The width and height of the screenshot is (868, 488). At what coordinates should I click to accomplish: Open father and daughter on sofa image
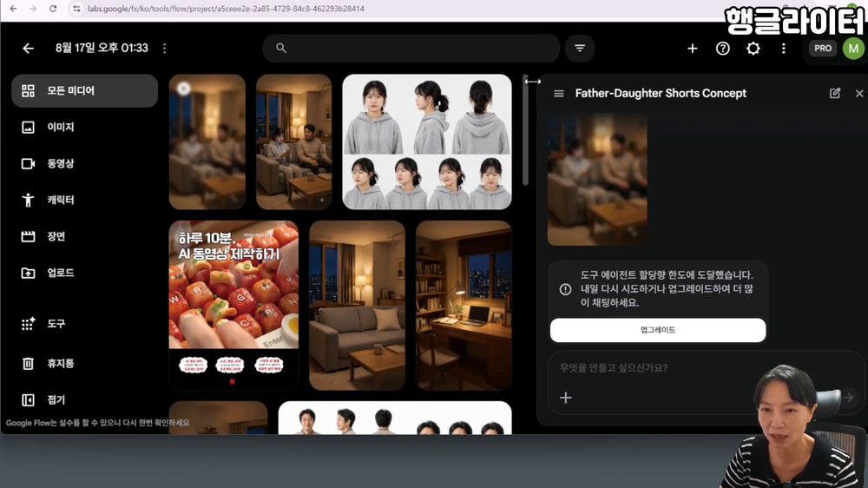click(294, 142)
